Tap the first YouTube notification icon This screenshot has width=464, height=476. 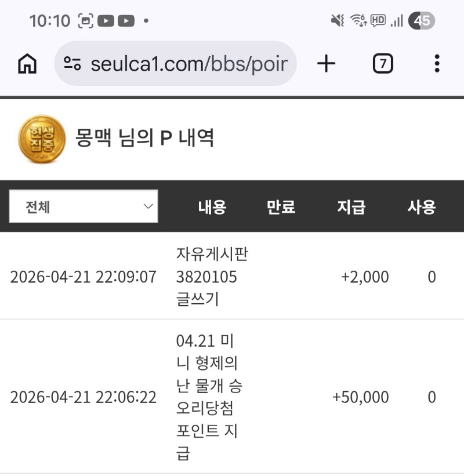point(106,21)
